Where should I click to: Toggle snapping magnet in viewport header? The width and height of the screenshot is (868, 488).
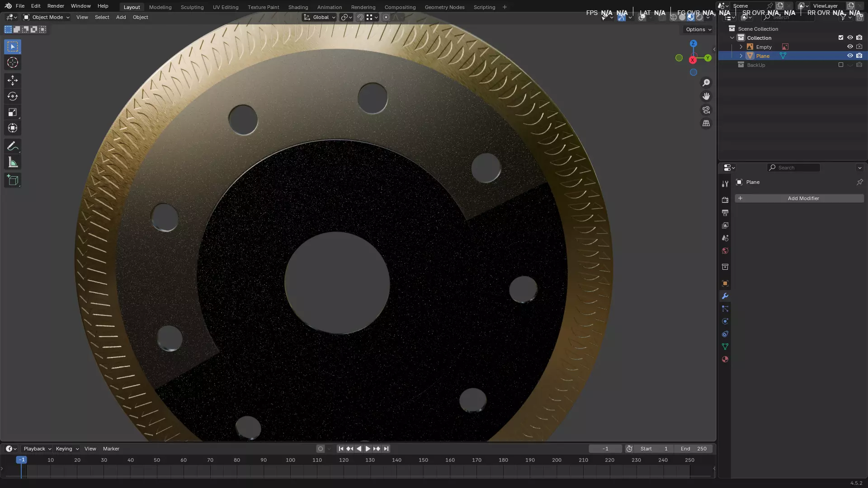(360, 17)
